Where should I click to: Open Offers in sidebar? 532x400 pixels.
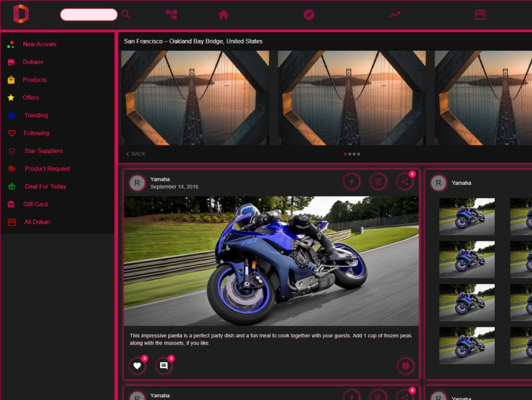(x=31, y=97)
